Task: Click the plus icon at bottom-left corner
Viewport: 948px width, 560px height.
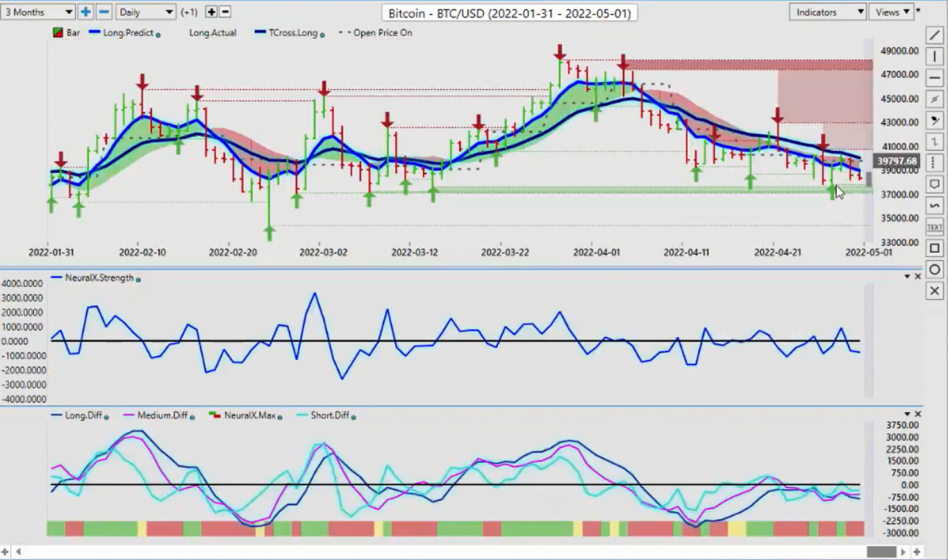Action: click(x=5, y=552)
